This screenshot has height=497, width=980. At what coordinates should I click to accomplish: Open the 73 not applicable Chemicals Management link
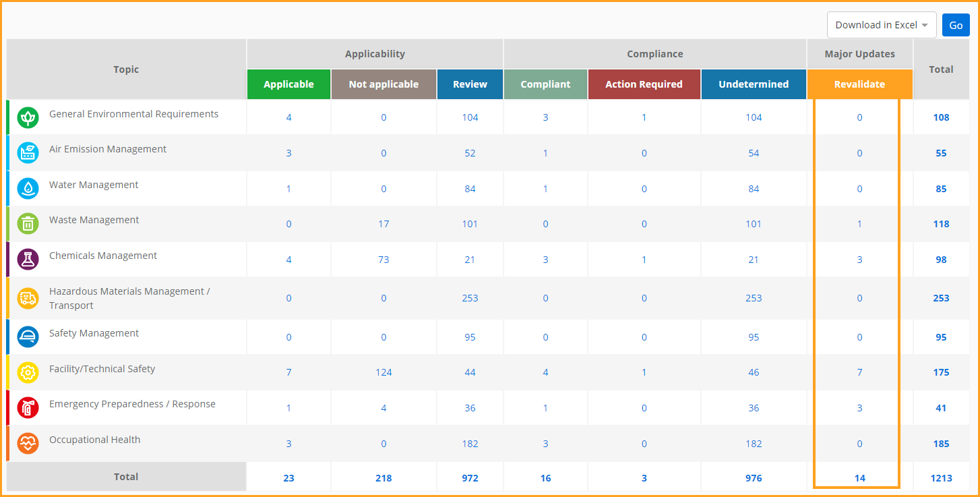tap(384, 260)
